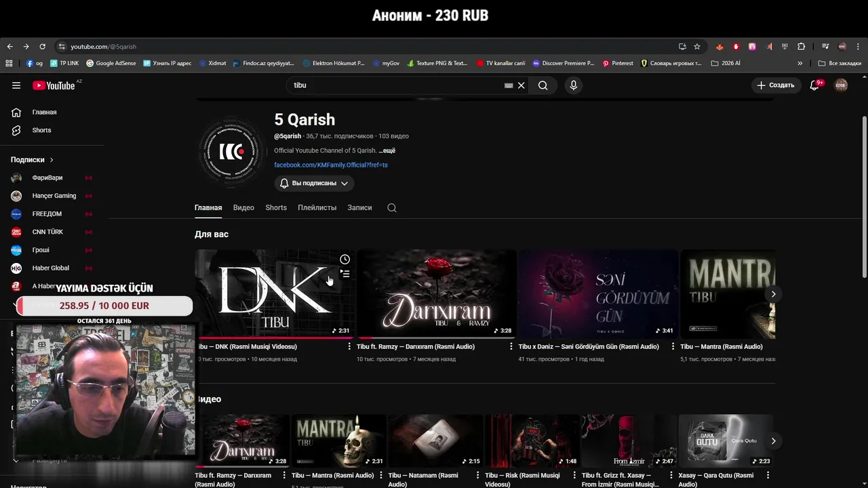This screenshot has width=868, height=488.
Task: Play the From İzmir thumbnail
Action: (629, 441)
